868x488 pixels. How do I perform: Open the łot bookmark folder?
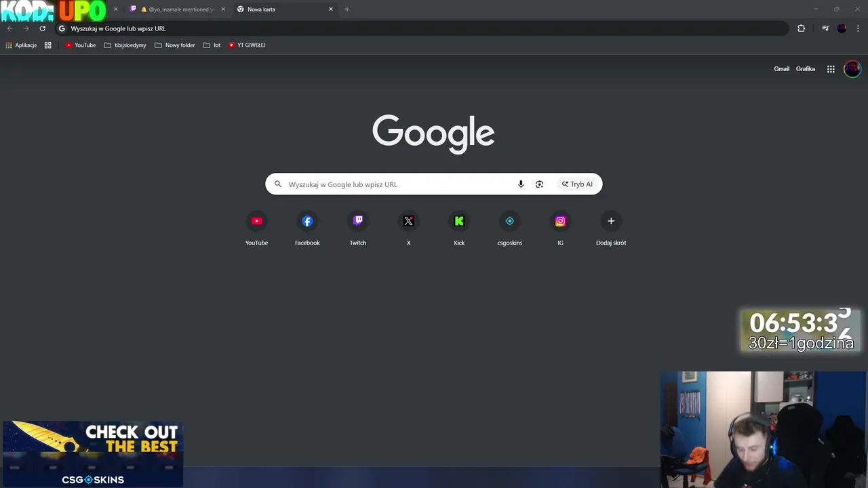click(x=212, y=45)
